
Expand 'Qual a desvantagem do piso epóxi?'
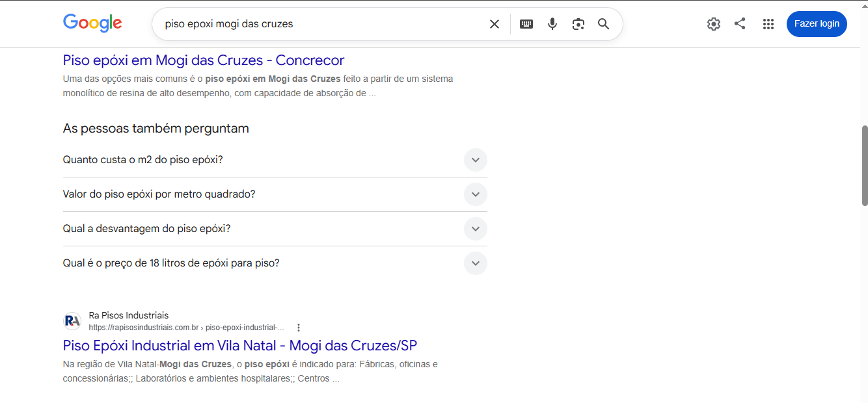(275, 229)
